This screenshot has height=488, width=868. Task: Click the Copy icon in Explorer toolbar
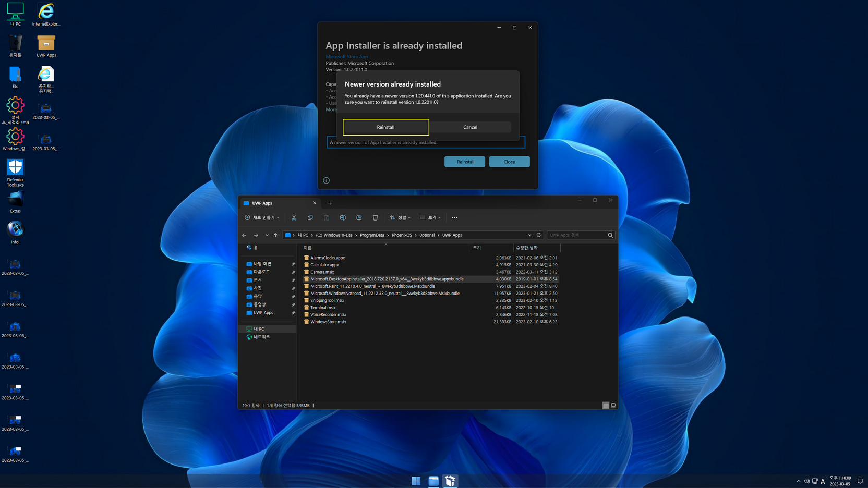click(310, 217)
